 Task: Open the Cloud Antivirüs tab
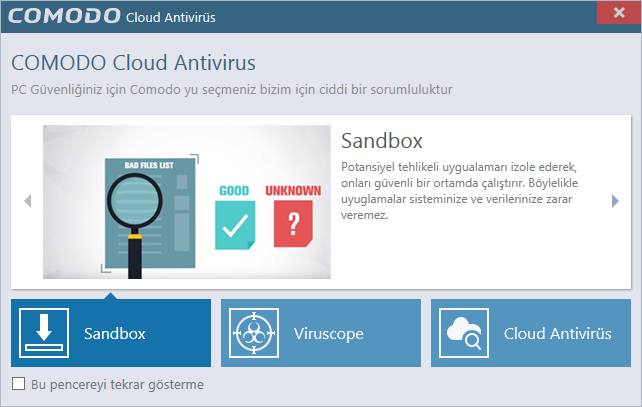point(531,333)
